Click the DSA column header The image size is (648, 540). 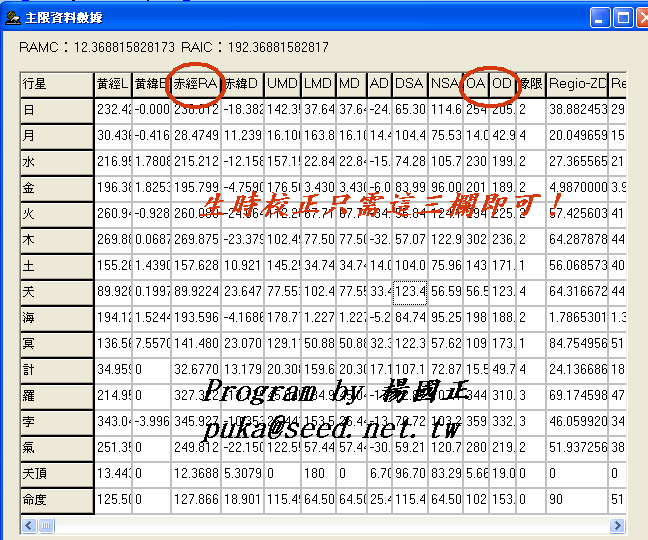(409, 84)
